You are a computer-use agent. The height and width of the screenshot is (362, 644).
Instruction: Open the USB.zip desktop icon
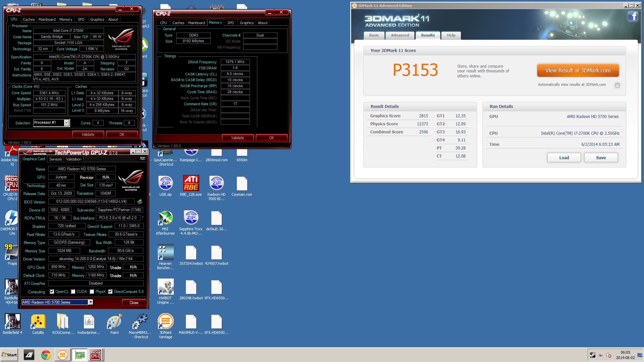pos(165,186)
